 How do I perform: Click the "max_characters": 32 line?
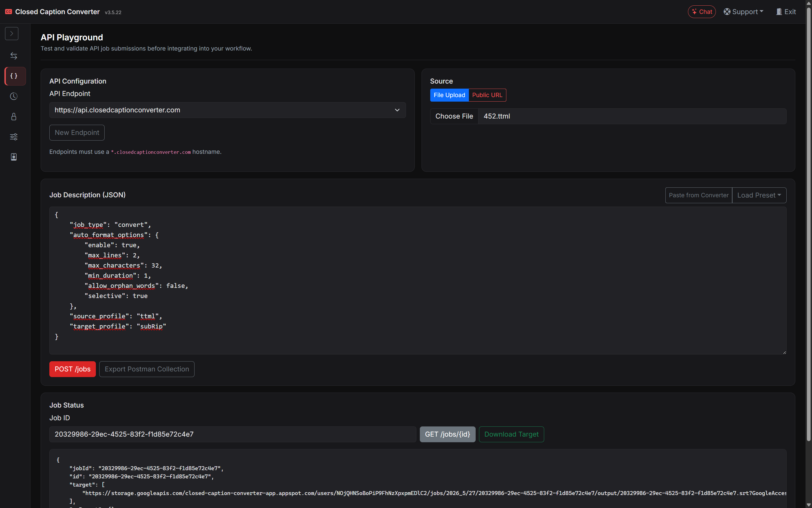pos(123,266)
